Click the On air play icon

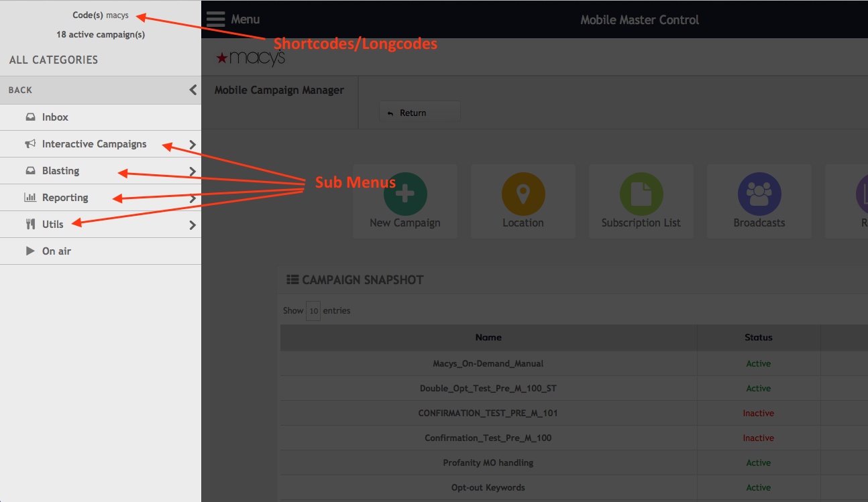[x=30, y=251]
